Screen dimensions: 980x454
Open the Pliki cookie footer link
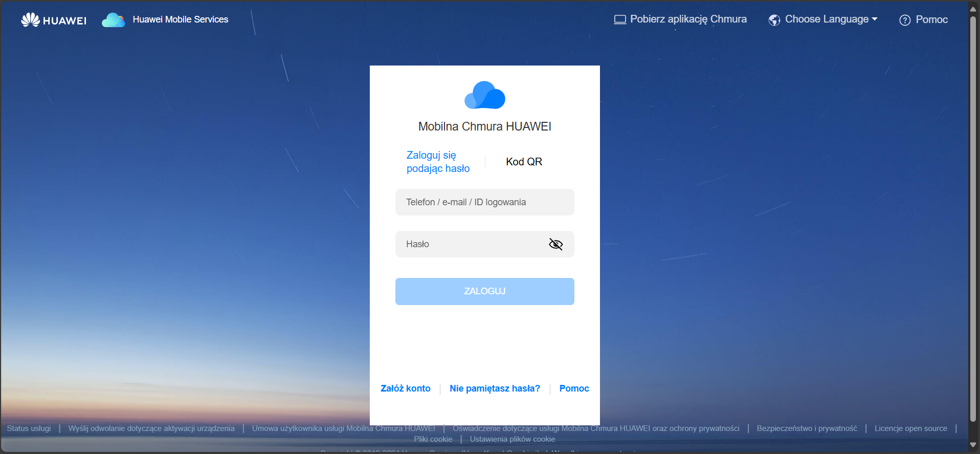click(433, 439)
